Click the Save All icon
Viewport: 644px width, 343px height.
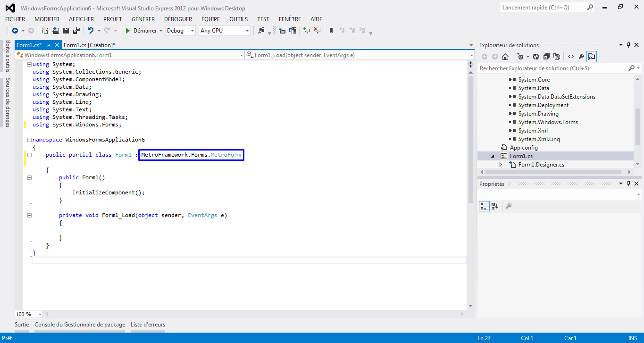[76, 31]
